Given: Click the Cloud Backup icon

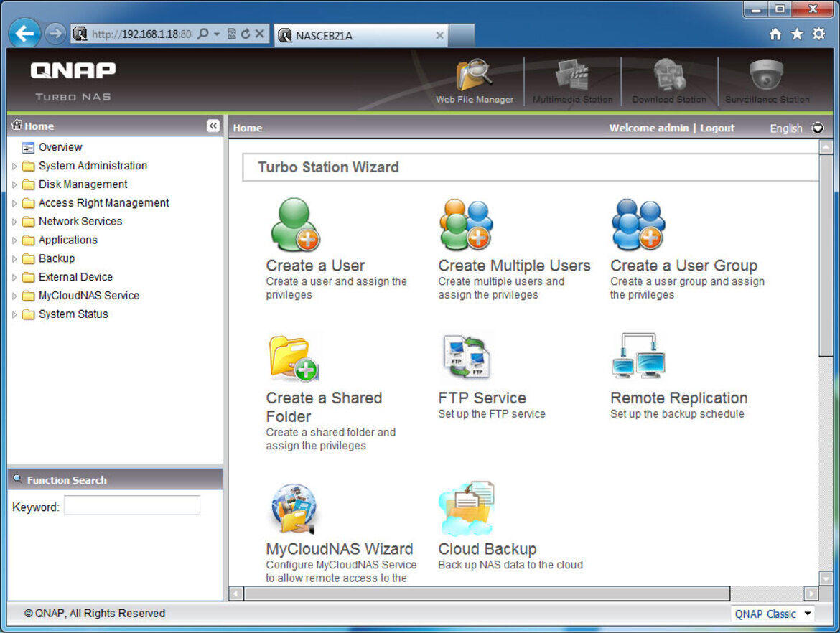Looking at the screenshot, I should click(x=466, y=508).
